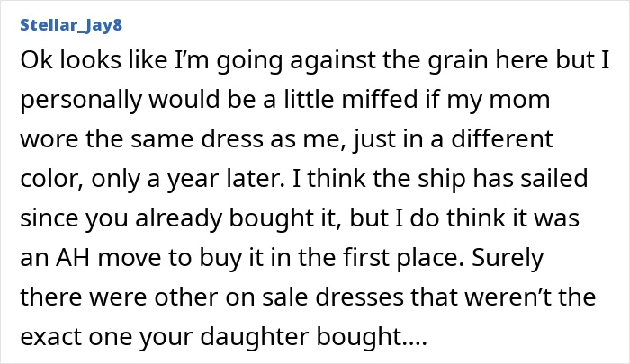
Task: Click the word "Surely" in the comment
Action: (x=508, y=258)
